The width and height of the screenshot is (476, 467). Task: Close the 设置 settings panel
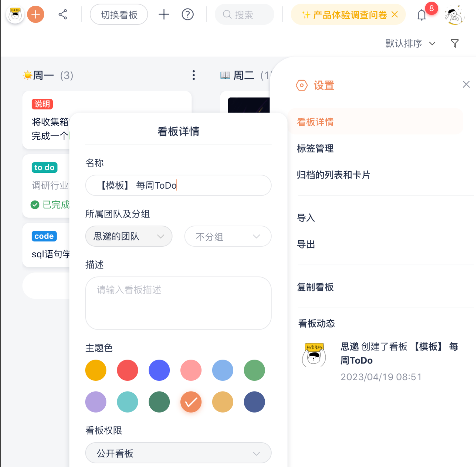click(x=466, y=84)
